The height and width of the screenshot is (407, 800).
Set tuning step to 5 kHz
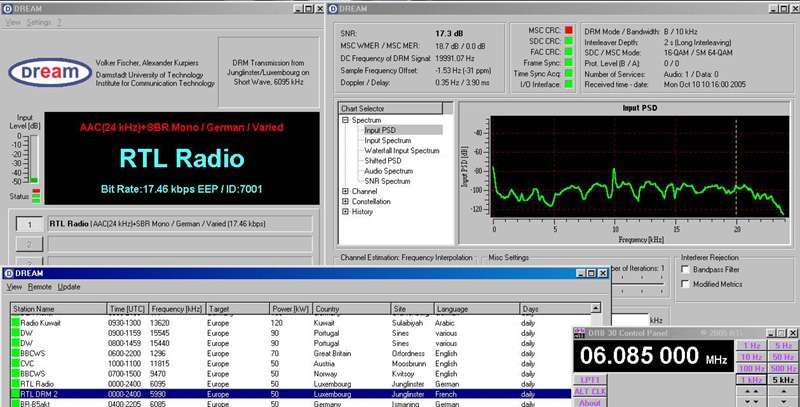point(783,380)
